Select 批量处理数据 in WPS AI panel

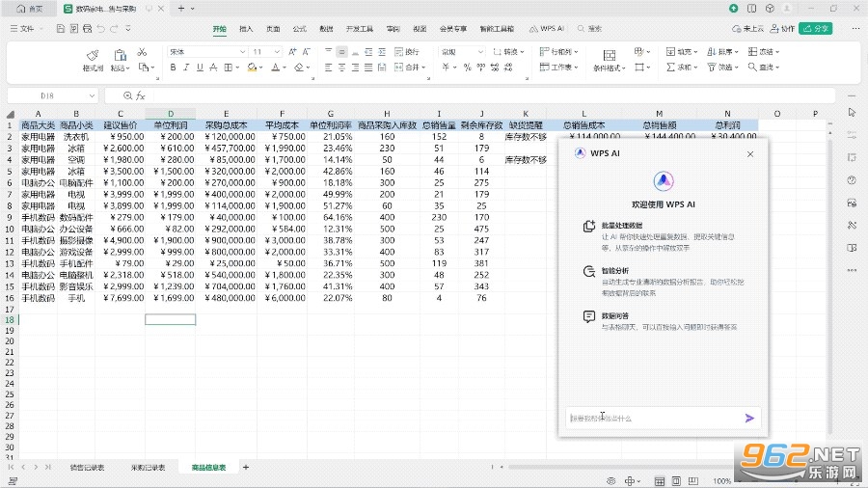(x=622, y=226)
